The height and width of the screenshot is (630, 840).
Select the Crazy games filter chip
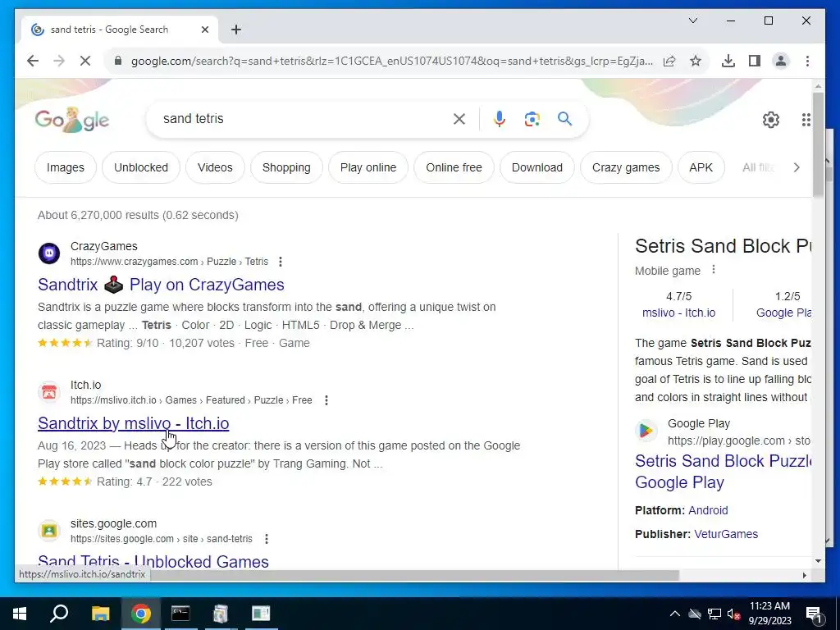click(x=626, y=167)
